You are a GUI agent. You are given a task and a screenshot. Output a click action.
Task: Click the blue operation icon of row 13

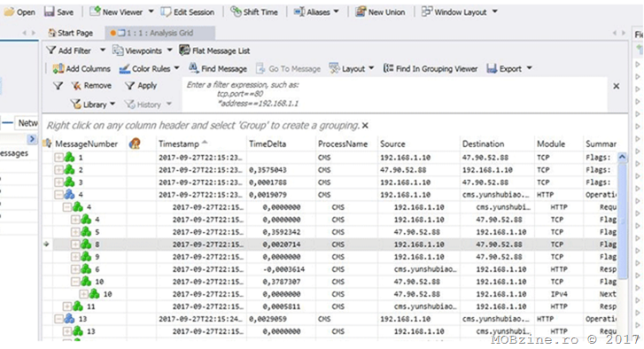(69, 319)
